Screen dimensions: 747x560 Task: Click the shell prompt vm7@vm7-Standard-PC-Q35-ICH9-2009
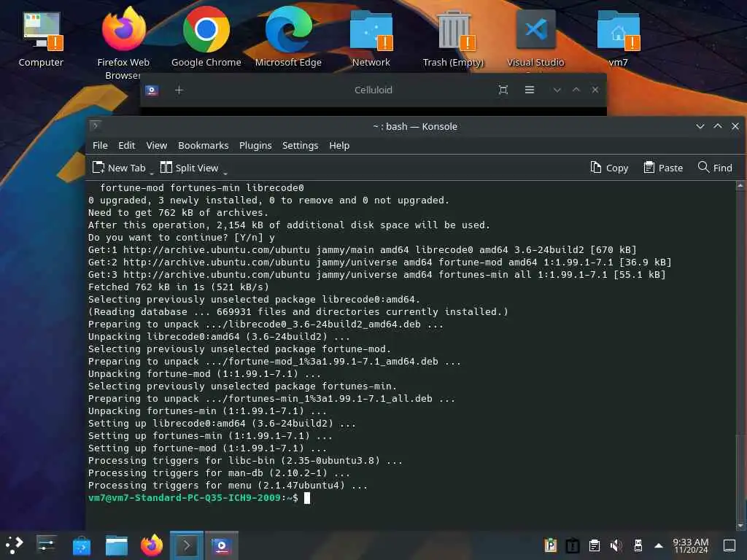185,497
